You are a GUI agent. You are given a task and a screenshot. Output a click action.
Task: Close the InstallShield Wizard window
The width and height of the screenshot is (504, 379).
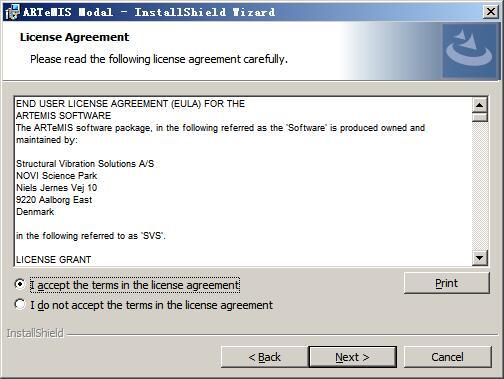(x=490, y=12)
